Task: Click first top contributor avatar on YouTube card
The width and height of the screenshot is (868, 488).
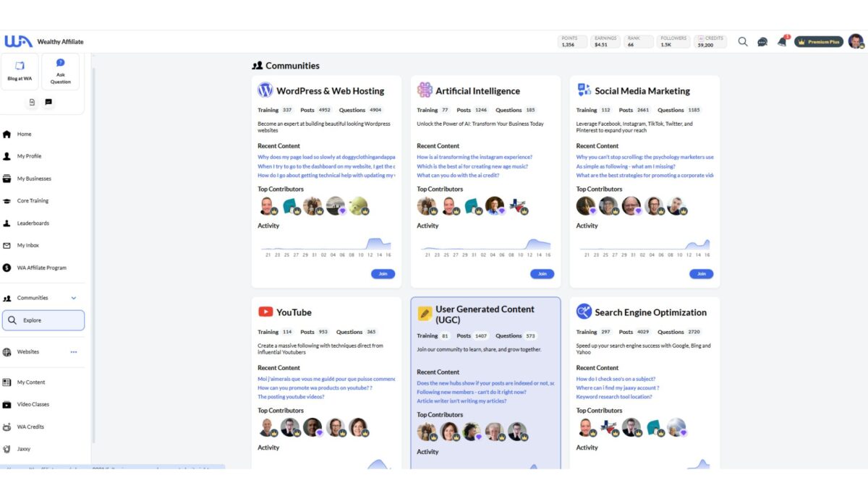Action: point(267,427)
